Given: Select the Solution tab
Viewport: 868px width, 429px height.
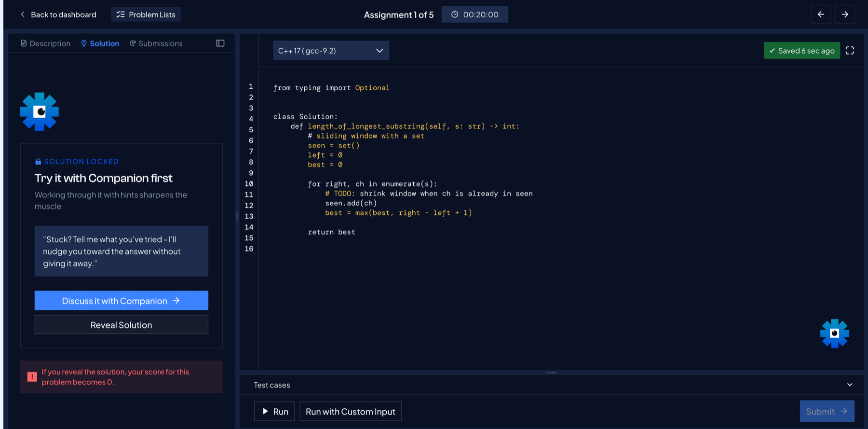Looking at the screenshot, I should pos(100,43).
